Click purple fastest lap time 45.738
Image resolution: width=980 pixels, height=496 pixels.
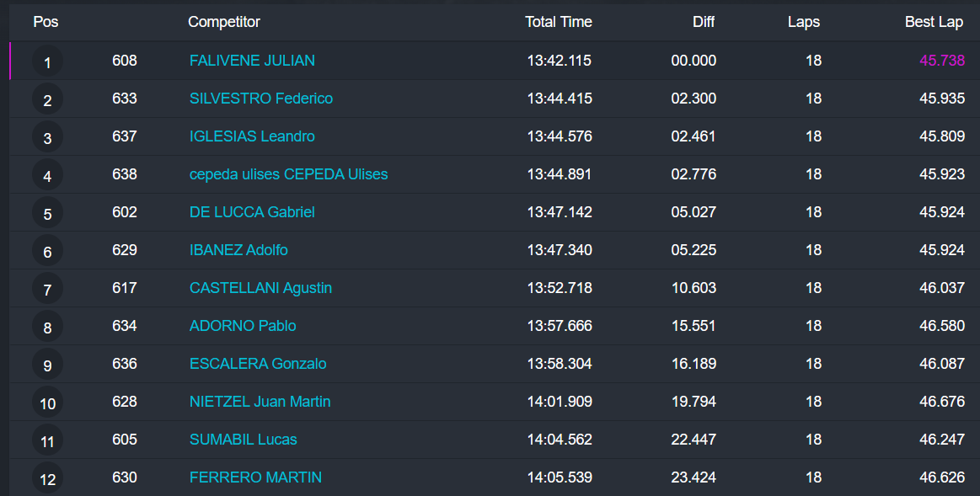941,61
